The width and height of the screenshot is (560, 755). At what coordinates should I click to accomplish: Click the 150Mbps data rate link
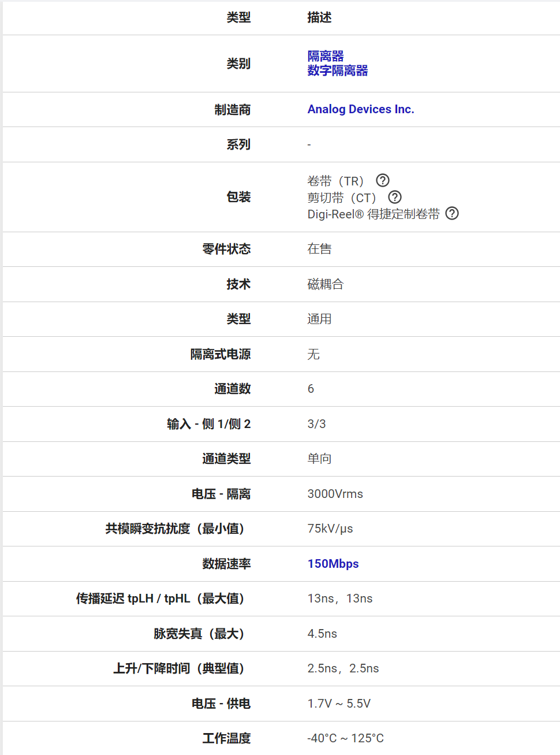[333, 564]
